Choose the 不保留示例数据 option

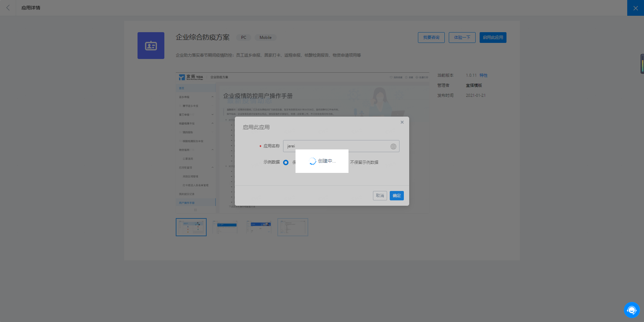tap(364, 162)
